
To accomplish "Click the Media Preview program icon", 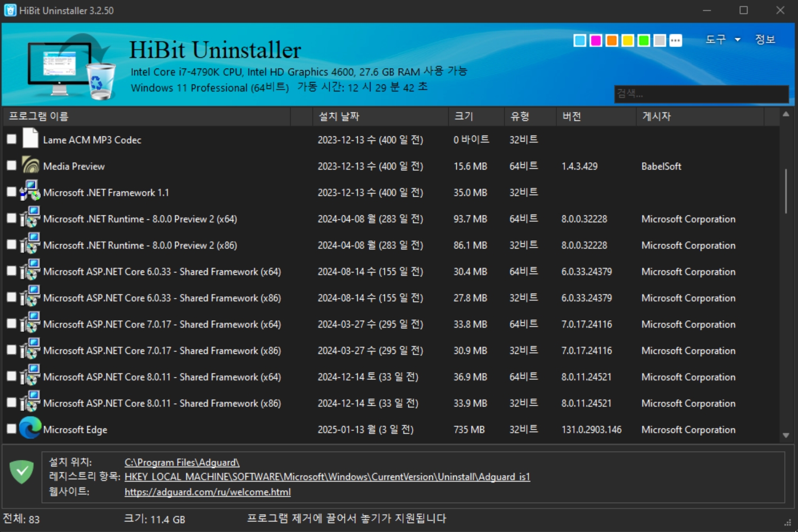I will [x=30, y=165].
